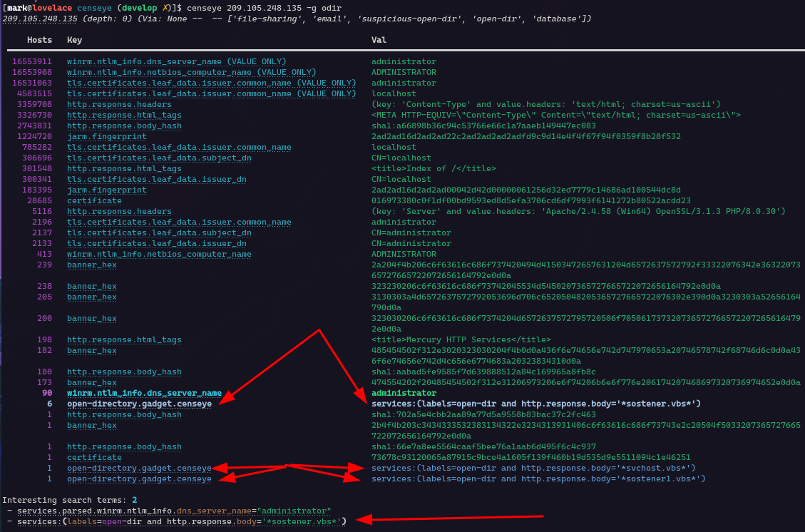Viewport: 805px width, 532px height.
Task: Click the bold winrm.ntlm_info.dns_server_name key with 90 hosts
Action: point(144,393)
